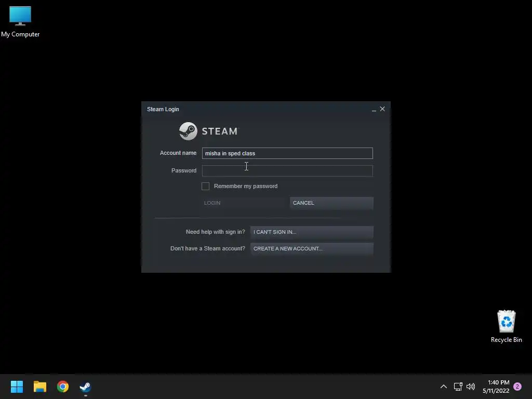
Task: Click the Steam logo in login dialog
Action: coord(209,131)
